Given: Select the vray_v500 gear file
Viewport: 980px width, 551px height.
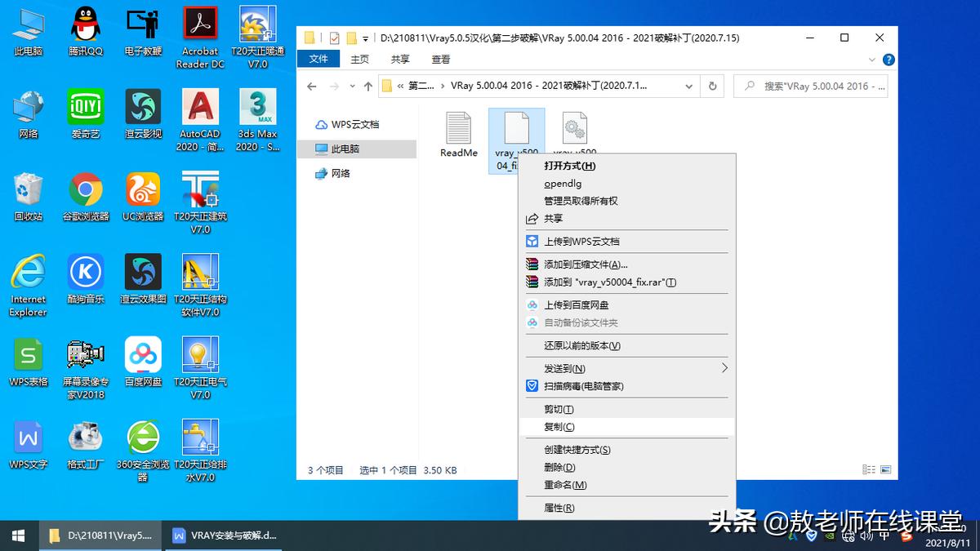Looking at the screenshot, I should pos(574,129).
